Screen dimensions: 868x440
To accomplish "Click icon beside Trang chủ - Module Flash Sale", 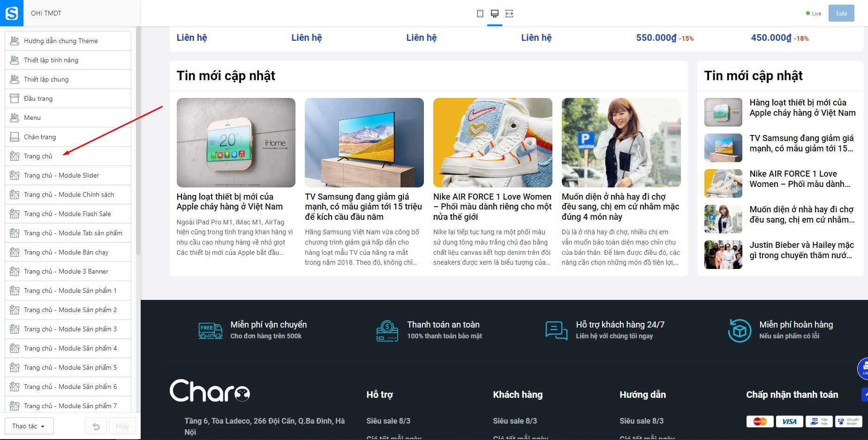I will [15, 214].
